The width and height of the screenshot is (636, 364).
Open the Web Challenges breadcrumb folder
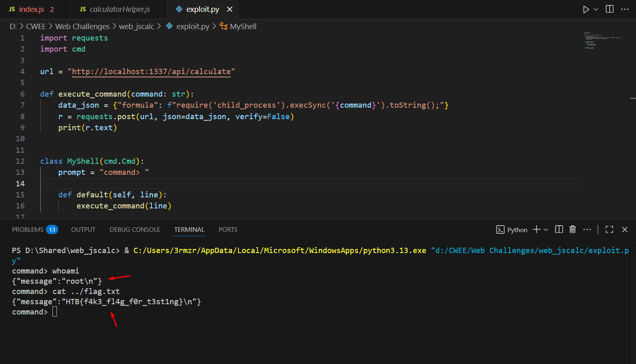(82, 26)
